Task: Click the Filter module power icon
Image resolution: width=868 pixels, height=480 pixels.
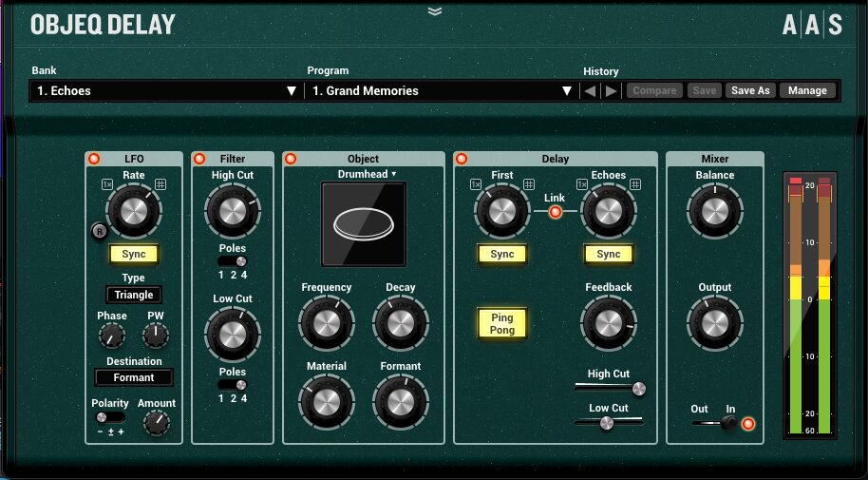Action: (x=199, y=159)
